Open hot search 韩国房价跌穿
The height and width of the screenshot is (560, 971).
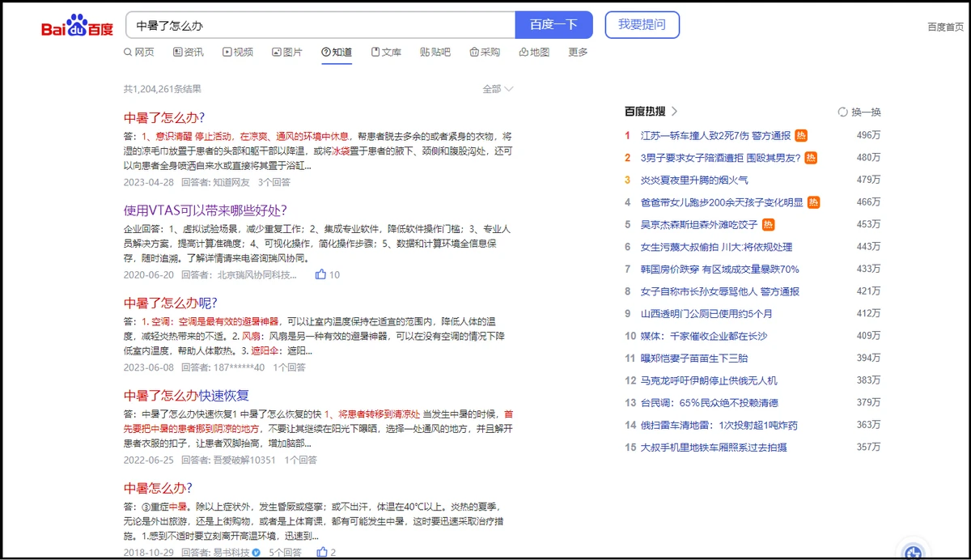pos(720,269)
